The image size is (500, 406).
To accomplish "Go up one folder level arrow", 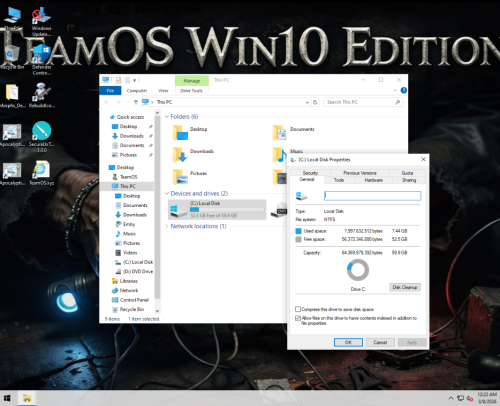I will pos(136,102).
